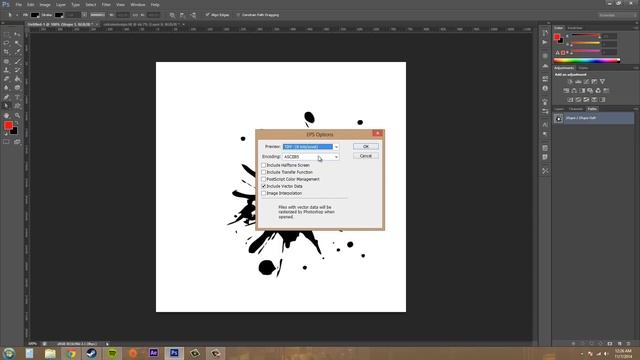Image resolution: width=640 pixels, height=360 pixels.
Task: Open the tool presets crossed-tools icon in dock
Action: [545, 171]
